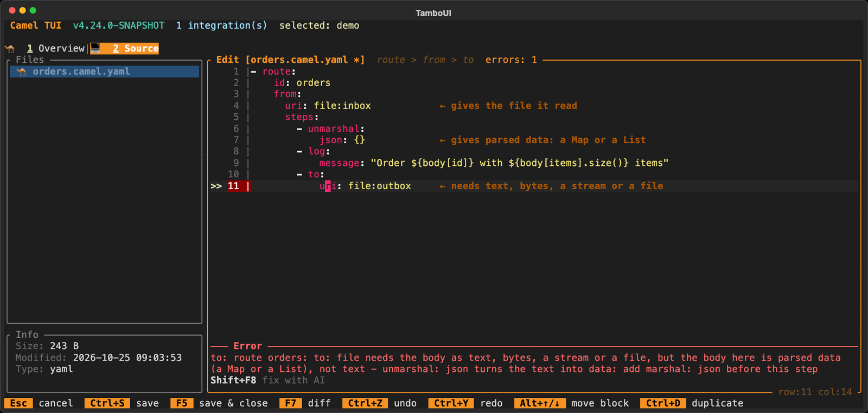Click the 'to' breadcrumb segment

click(468, 60)
